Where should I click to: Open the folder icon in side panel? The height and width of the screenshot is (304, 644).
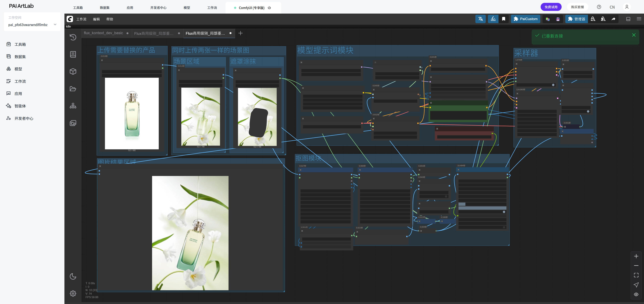pos(73,89)
